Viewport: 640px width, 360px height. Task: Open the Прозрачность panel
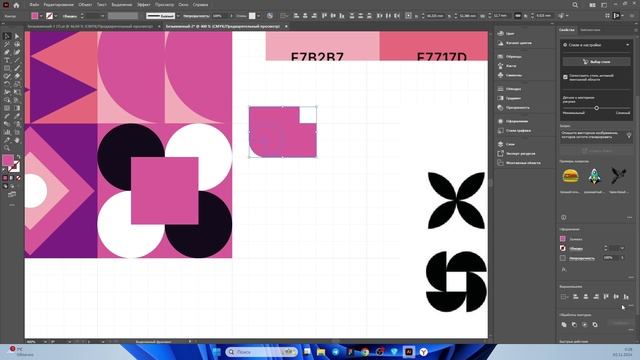click(513, 107)
